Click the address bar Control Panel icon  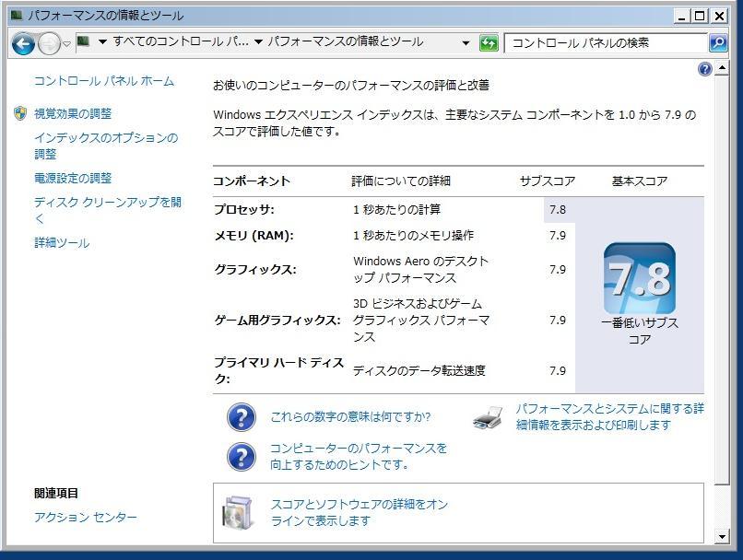[83, 41]
